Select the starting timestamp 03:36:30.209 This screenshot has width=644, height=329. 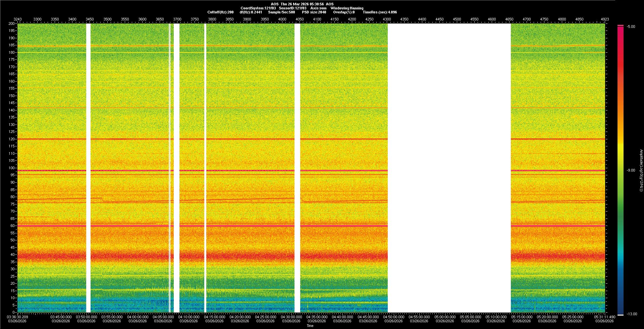tap(17, 317)
